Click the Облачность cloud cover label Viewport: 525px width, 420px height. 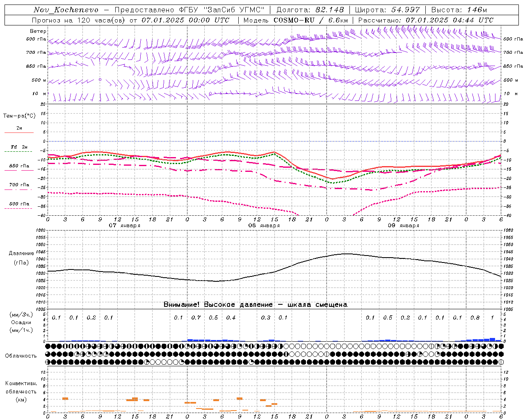pyautogui.click(x=21, y=356)
